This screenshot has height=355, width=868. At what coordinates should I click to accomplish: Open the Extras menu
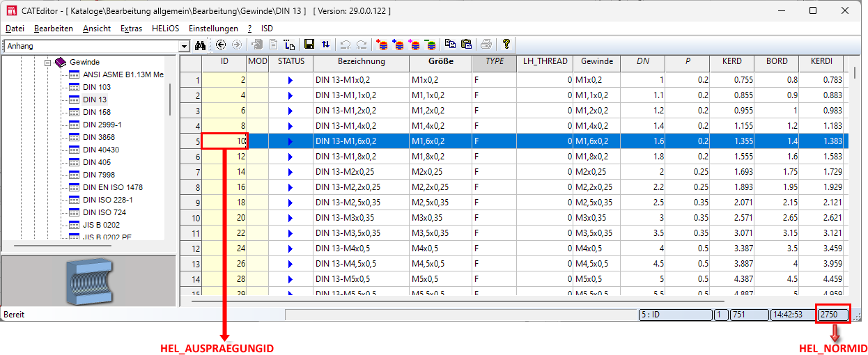(131, 29)
